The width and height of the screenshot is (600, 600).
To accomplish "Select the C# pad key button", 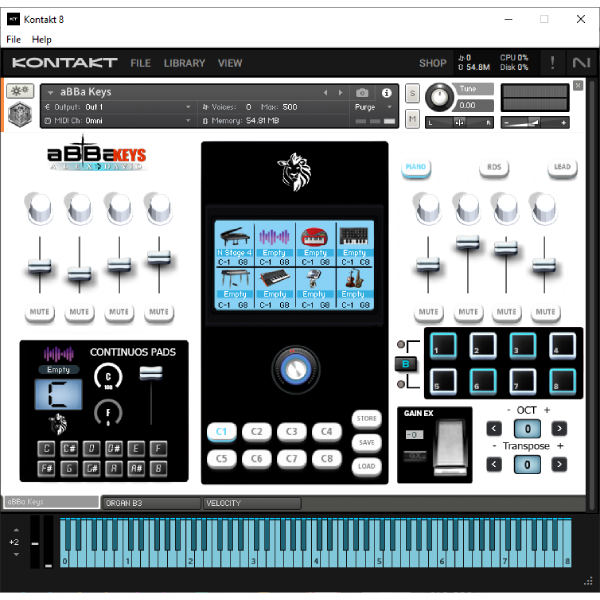I will [x=69, y=448].
